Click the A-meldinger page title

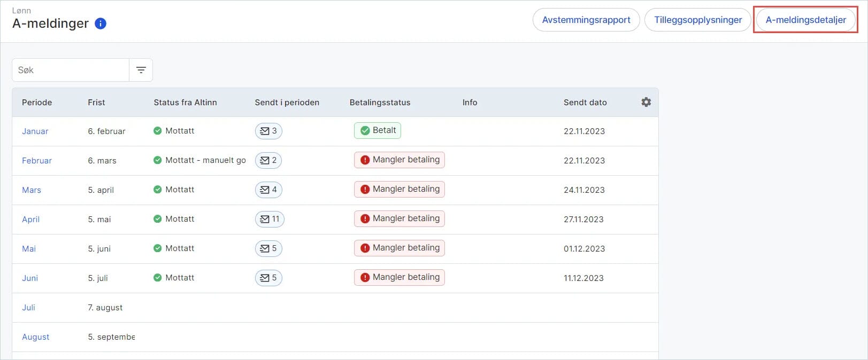point(50,24)
